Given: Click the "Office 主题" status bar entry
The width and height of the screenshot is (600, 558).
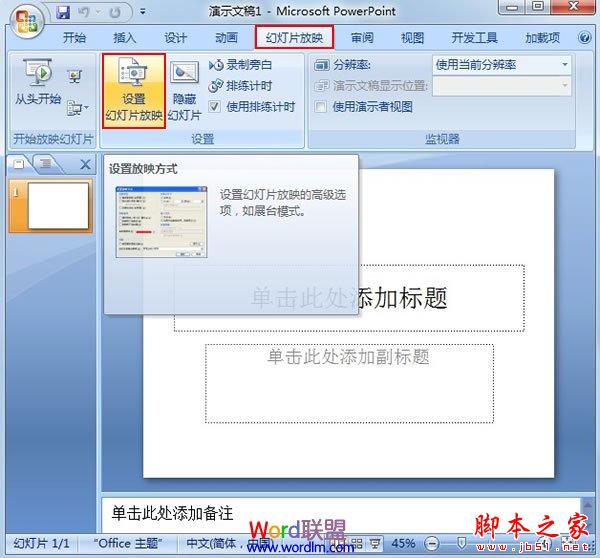Looking at the screenshot, I should tap(128, 543).
